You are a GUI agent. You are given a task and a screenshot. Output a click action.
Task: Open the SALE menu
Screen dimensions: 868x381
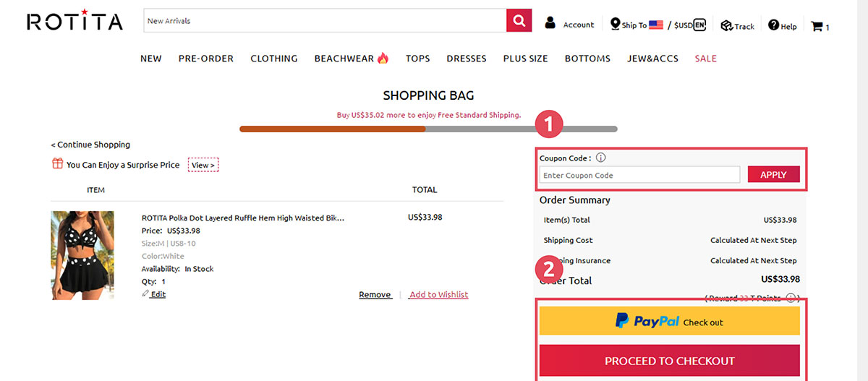click(705, 59)
